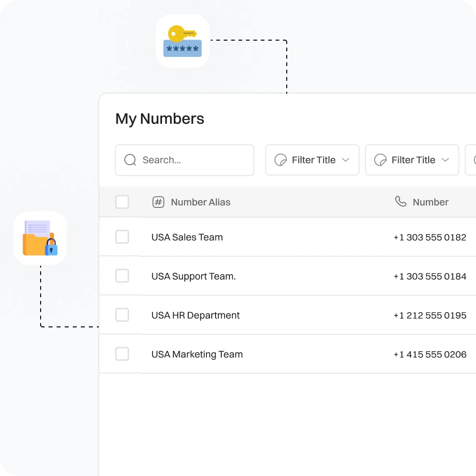Select phone number +1 212 555 0195
The height and width of the screenshot is (476, 476).
430,315
